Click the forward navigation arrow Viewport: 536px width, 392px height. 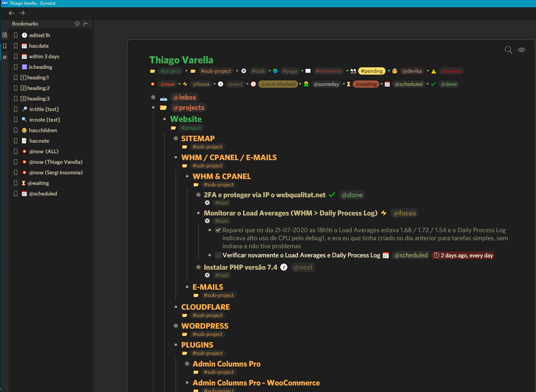tap(22, 13)
